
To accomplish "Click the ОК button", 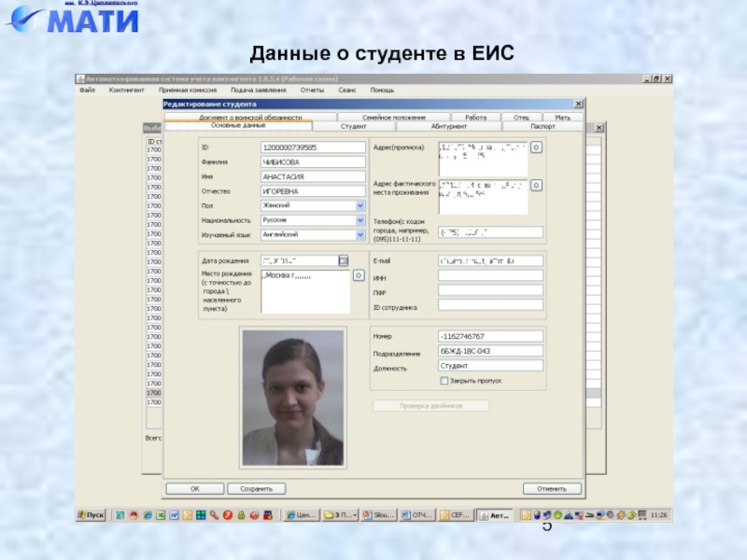I will click(x=195, y=488).
